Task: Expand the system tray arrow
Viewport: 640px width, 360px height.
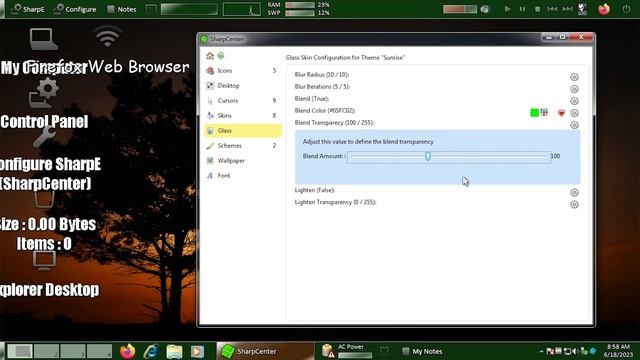Action: coord(541,351)
